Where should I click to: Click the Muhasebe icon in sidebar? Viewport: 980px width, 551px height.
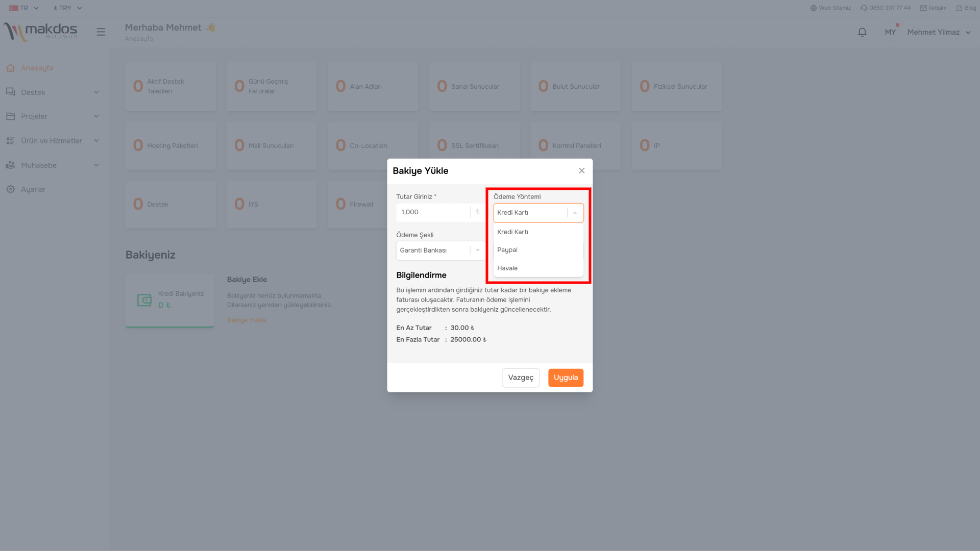[x=10, y=165]
